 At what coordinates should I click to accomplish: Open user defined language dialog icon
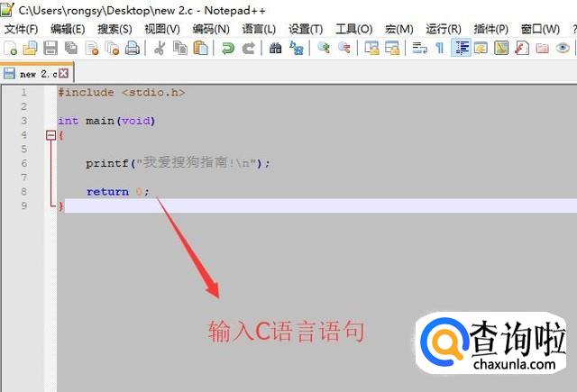481,48
